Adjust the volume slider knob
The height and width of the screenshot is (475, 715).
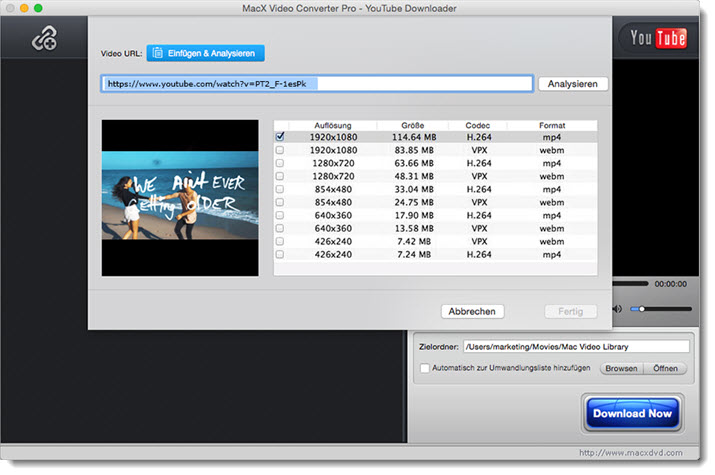(x=641, y=309)
